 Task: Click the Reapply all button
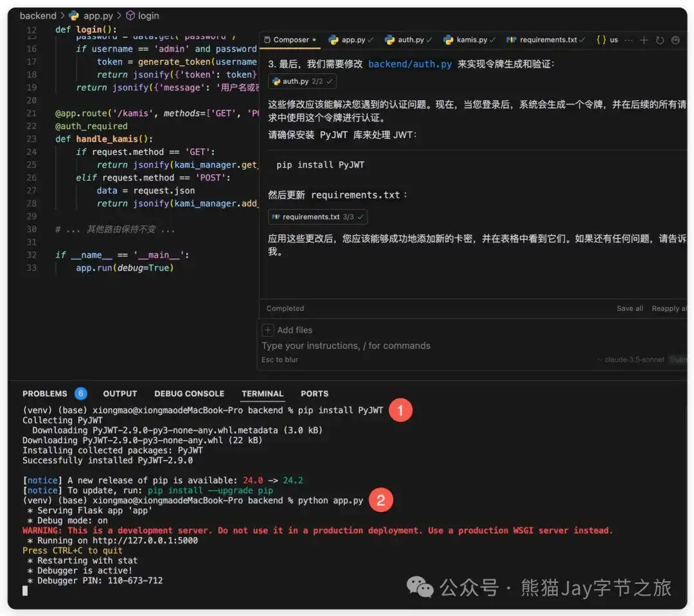(x=670, y=308)
